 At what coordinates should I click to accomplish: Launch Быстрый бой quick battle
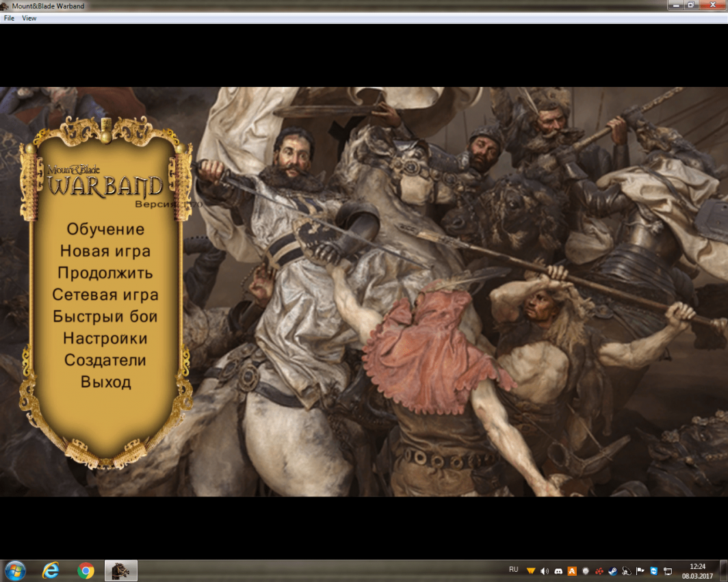tap(105, 317)
